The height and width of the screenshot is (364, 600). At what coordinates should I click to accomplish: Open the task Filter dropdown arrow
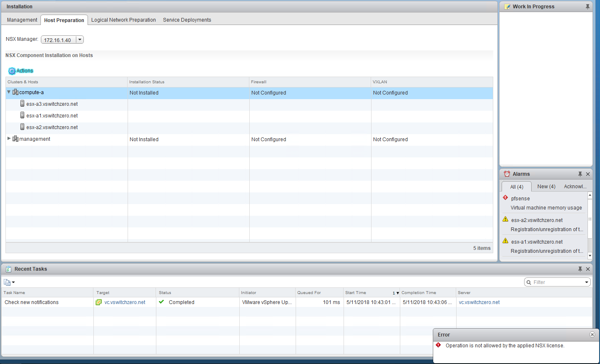(587, 282)
